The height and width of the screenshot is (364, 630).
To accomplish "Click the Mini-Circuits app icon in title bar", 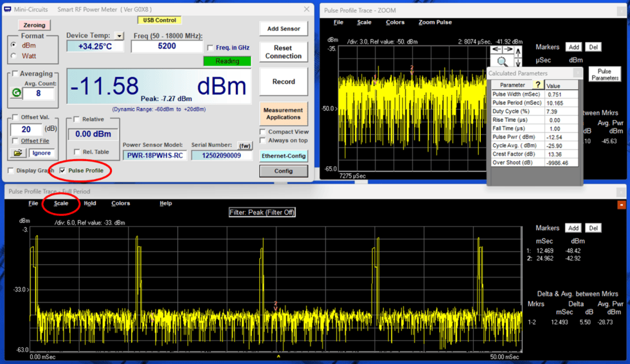I will click(x=8, y=9).
